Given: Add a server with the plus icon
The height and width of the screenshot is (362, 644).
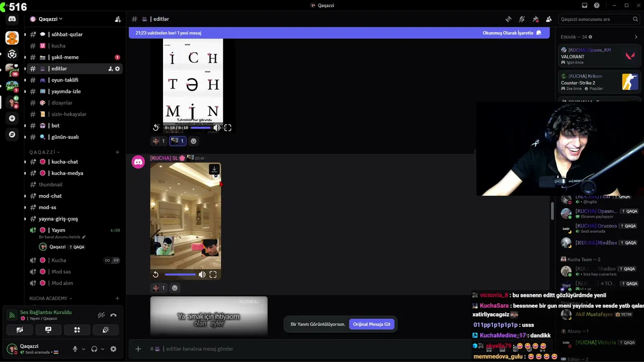Looking at the screenshot, I should point(12,118).
